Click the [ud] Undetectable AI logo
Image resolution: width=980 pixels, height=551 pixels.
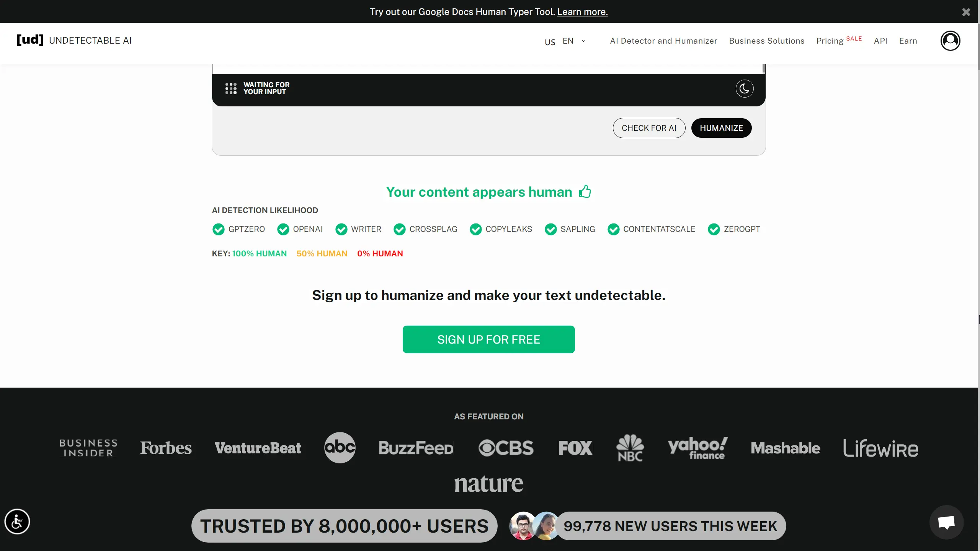pyautogui.click(x=74, y=40)
